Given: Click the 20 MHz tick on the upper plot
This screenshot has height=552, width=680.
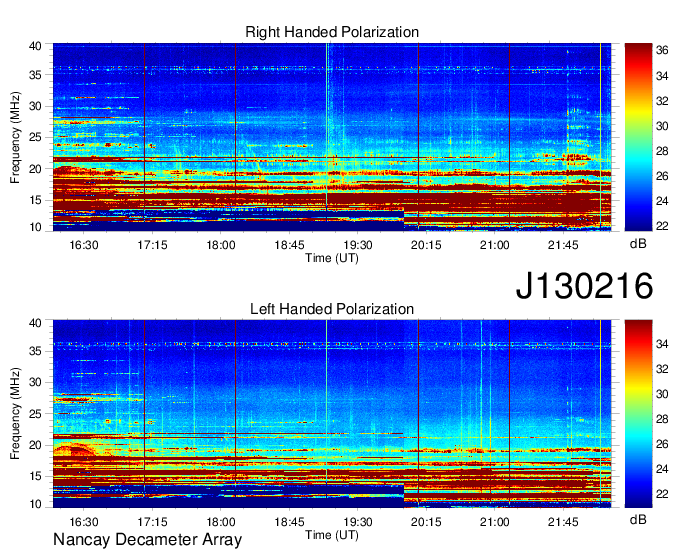Looking at the screenshot, I should pos(36,169).
